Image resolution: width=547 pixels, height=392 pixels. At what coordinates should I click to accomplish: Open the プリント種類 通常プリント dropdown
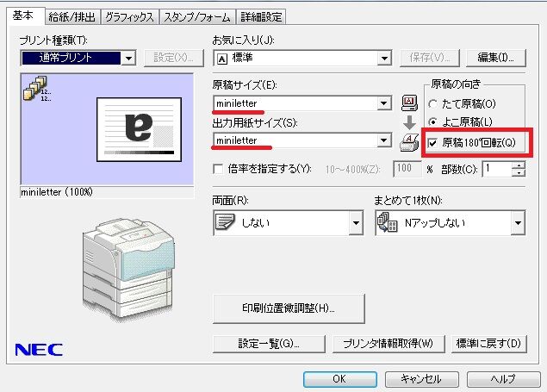click(128, 58)
